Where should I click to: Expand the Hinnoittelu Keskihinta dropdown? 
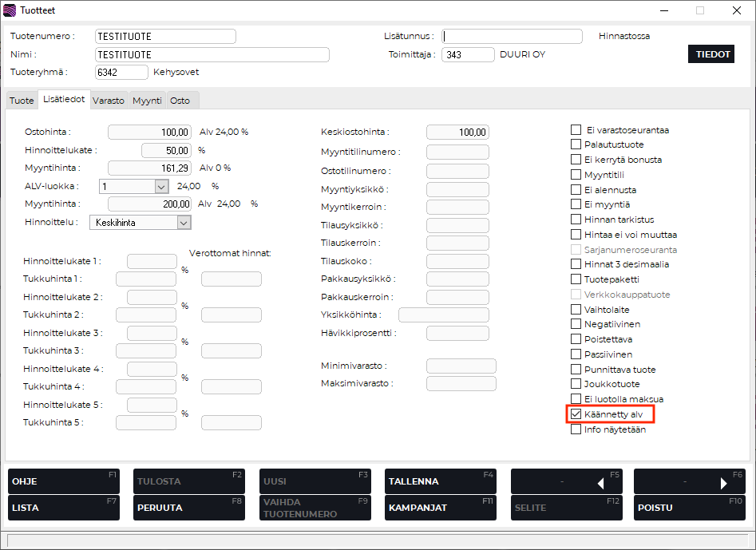point(184,223)
